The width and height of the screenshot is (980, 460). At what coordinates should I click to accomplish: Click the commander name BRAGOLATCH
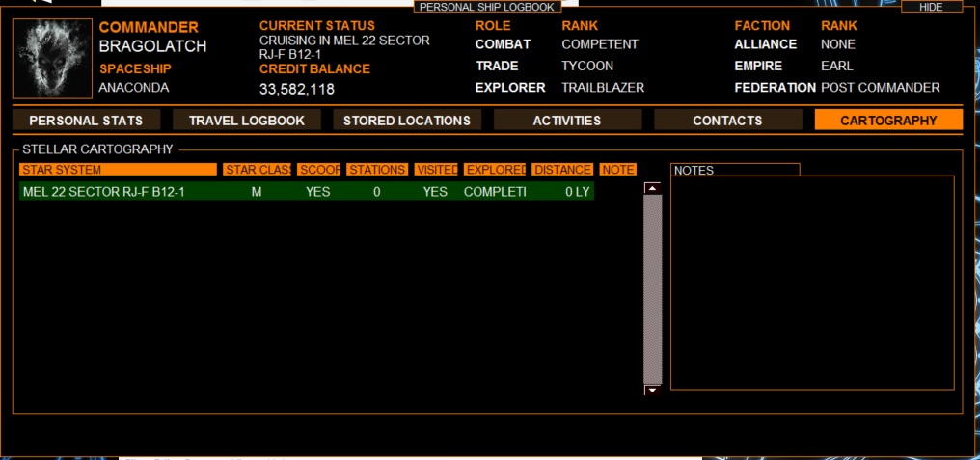[x=152, y=47]
